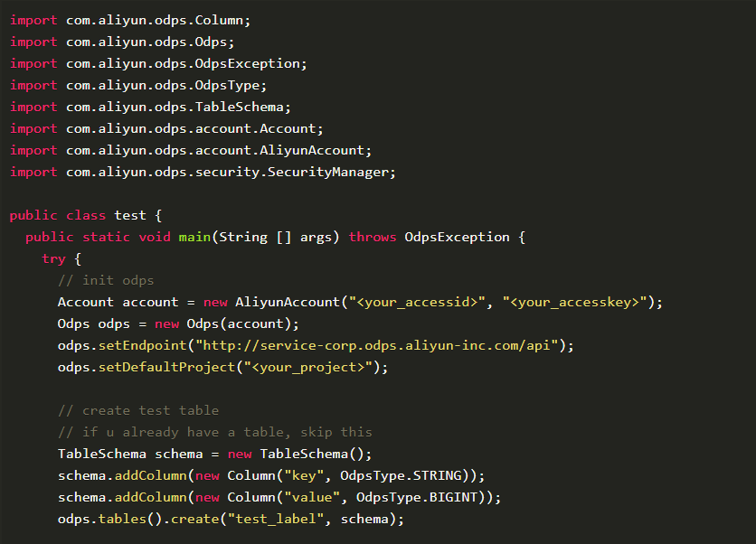Click the tables().create method call
Screen dimensions: 756x544
click(x=158, y=519)
